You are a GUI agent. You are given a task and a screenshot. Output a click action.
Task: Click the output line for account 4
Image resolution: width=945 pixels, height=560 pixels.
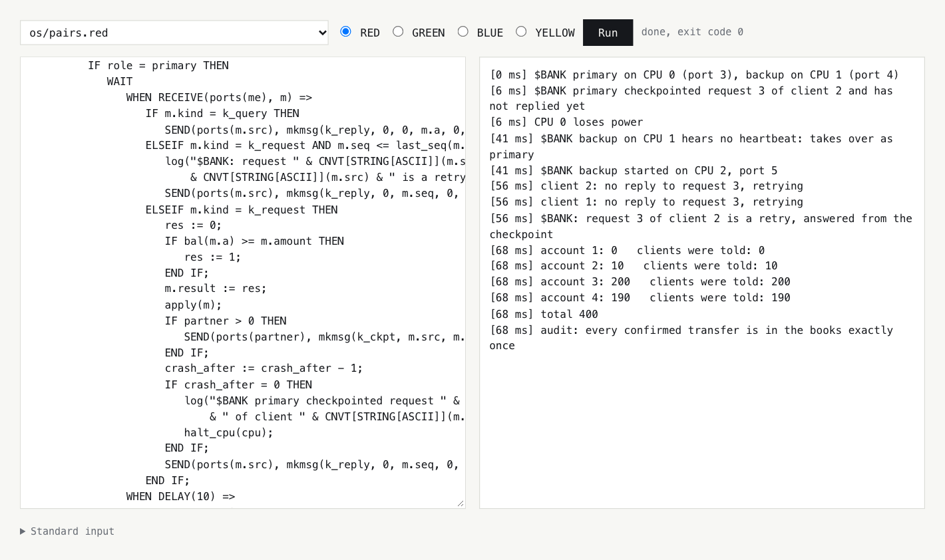(640, 298)
